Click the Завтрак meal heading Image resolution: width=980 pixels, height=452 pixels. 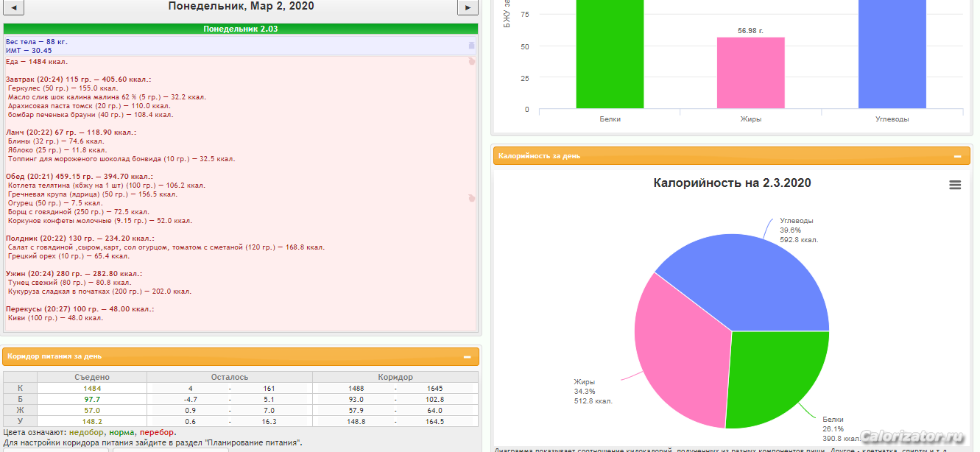tap(78, 80)
